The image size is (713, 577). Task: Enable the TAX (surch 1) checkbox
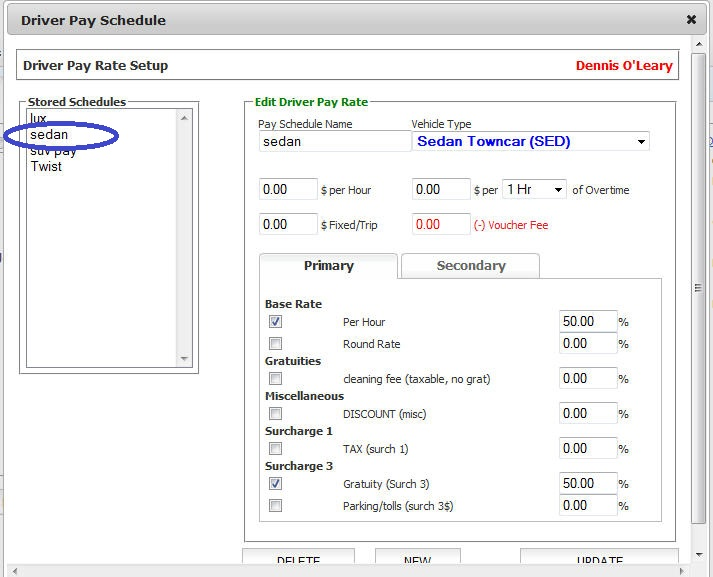(275, 449)
